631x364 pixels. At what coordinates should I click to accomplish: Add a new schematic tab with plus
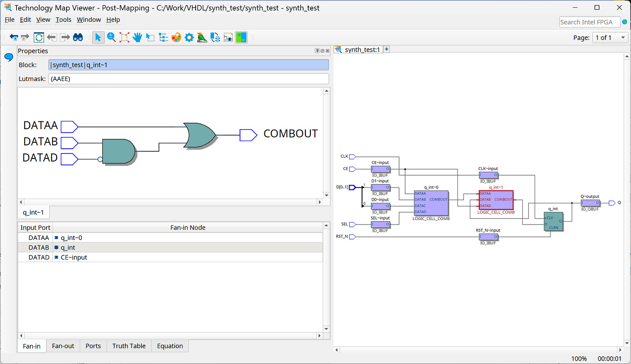pos(387,49)
